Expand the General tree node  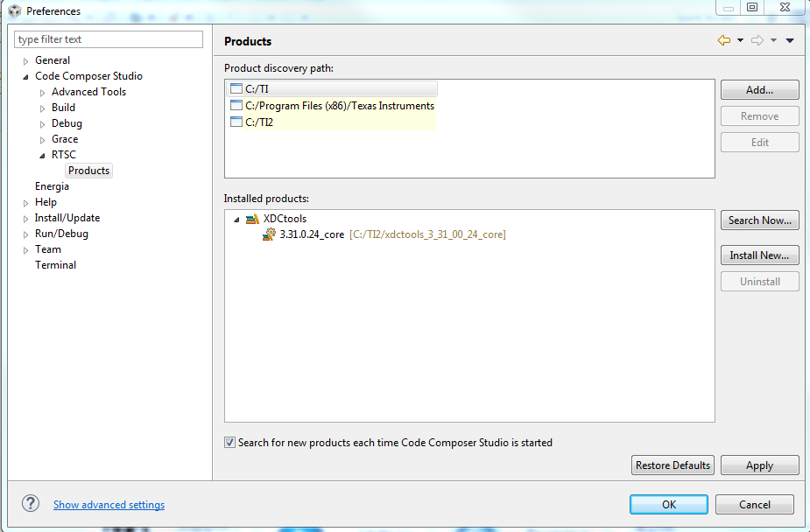click(x=25, y=61)
